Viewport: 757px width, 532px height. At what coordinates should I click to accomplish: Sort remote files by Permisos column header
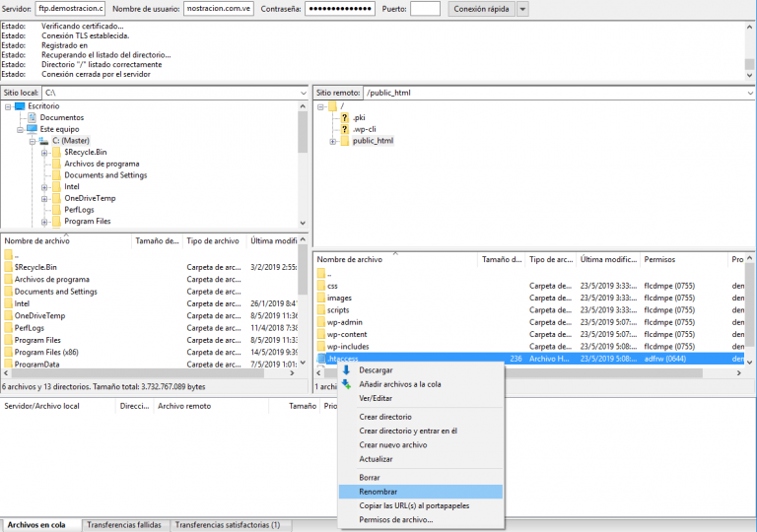point(660,259)
